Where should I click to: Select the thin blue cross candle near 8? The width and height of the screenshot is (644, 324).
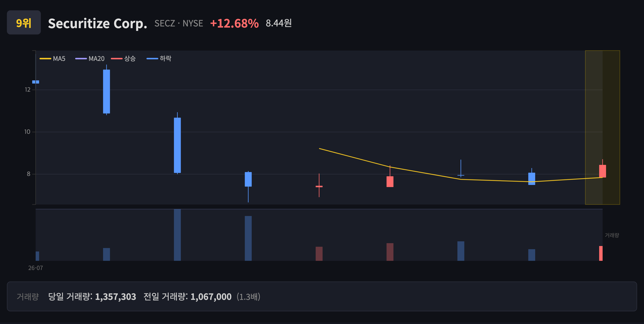(461, 175)
